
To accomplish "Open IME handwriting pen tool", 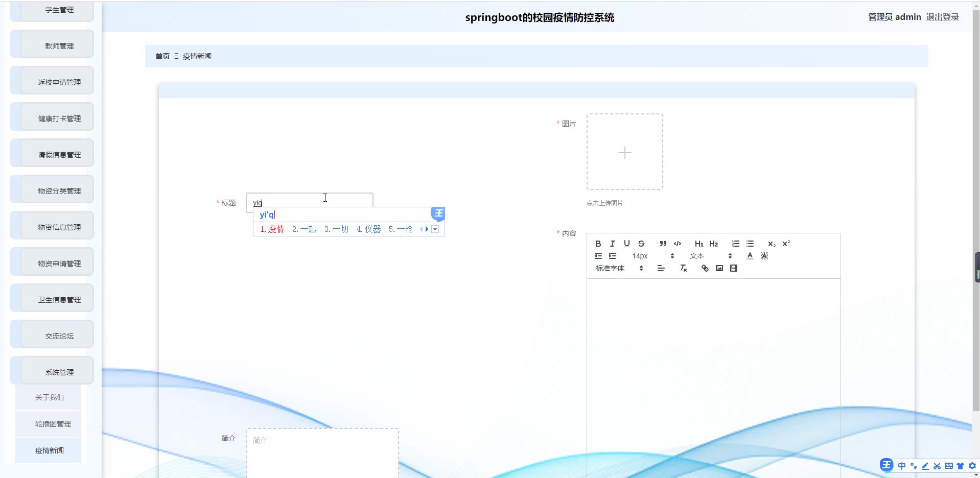I will [925, 466].
